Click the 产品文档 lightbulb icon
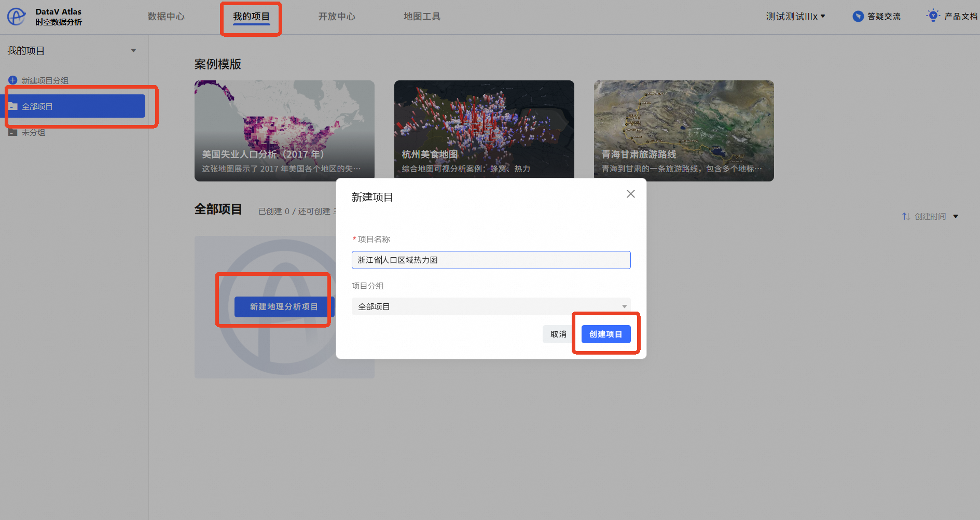 click(933, 16)
